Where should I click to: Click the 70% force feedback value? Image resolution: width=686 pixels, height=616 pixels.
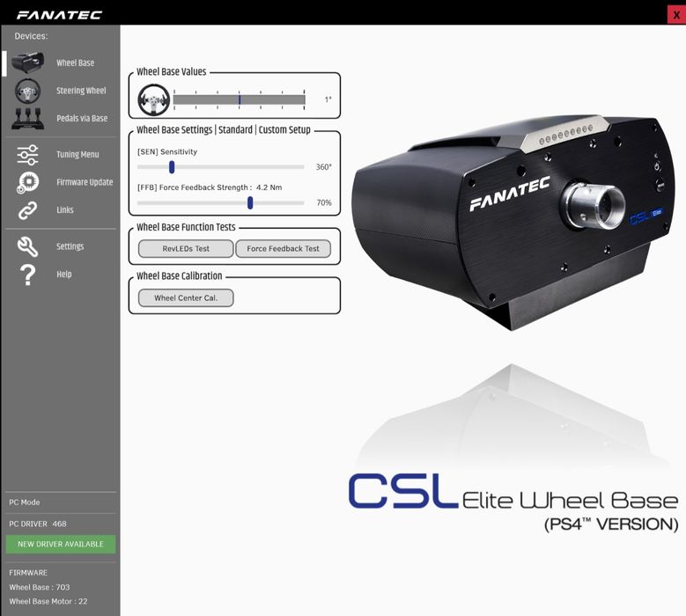pos(324,203)
